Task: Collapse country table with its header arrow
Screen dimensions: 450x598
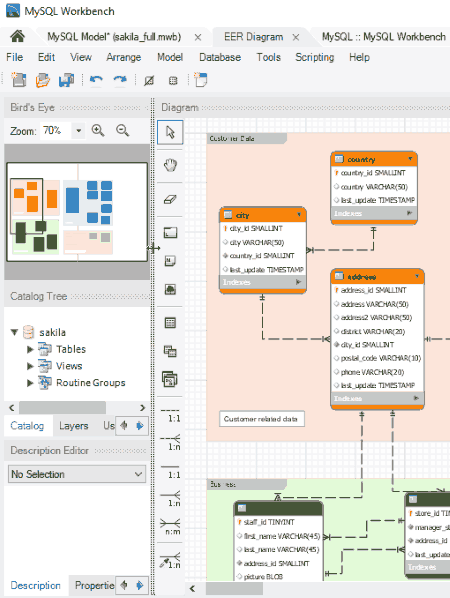Action: point(410,159)
